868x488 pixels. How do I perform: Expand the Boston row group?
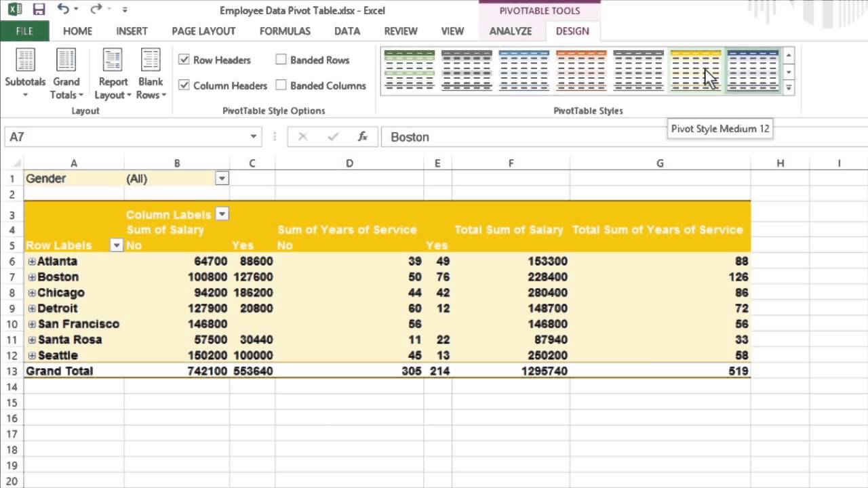click(x=32, y=277)
